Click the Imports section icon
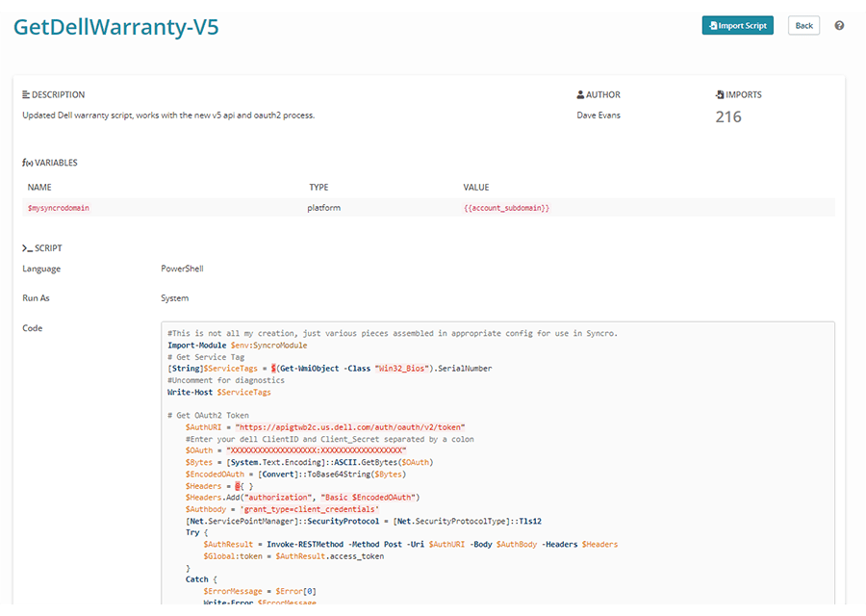 [x=720, y=94]
